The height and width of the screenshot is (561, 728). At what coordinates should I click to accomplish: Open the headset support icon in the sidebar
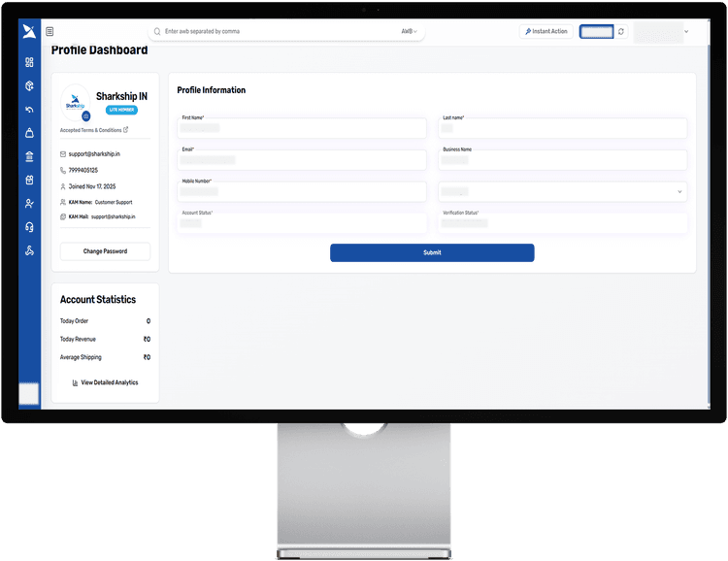pos(29,226)
